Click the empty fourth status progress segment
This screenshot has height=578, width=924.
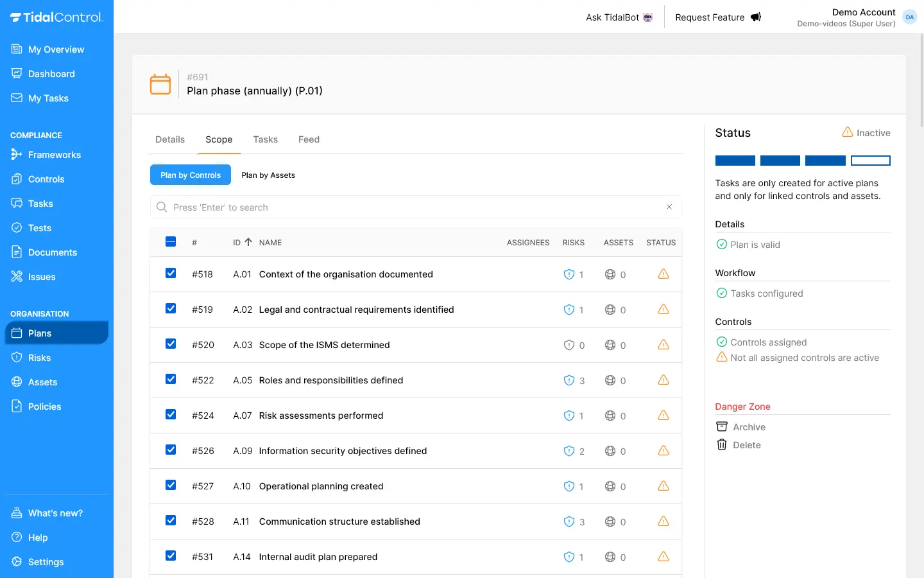(x=870, y=161)
